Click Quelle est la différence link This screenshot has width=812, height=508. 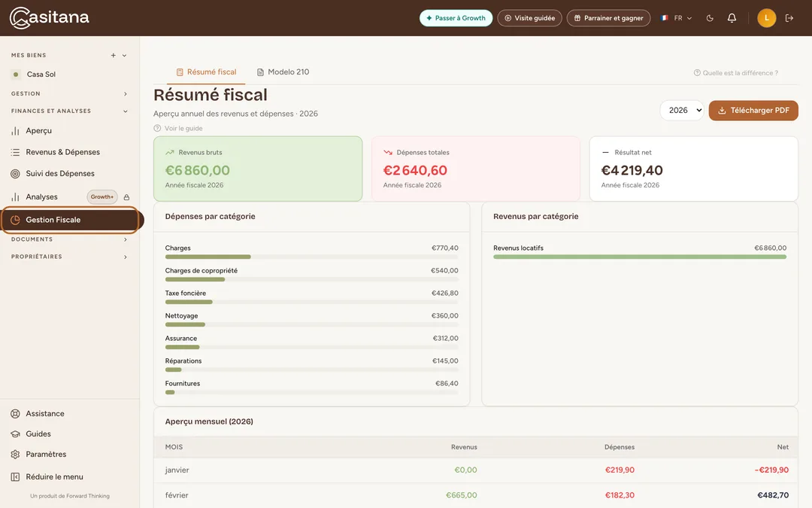736,73
